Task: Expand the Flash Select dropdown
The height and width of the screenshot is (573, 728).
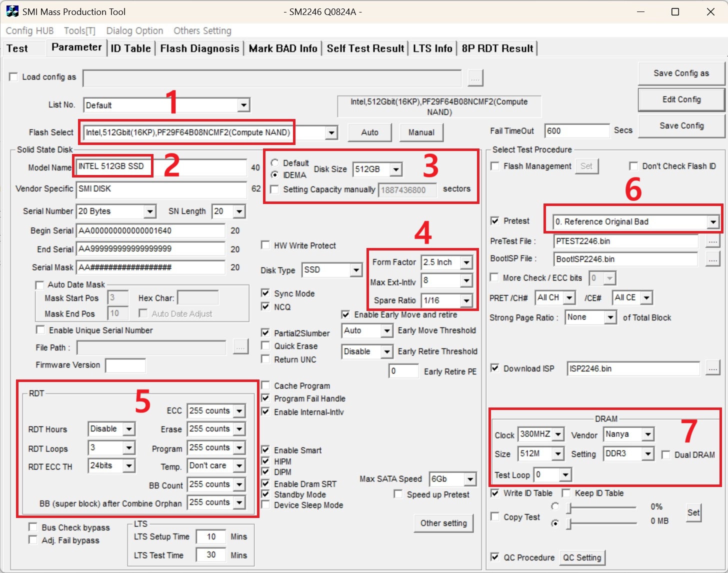Action: pos(331,132)
